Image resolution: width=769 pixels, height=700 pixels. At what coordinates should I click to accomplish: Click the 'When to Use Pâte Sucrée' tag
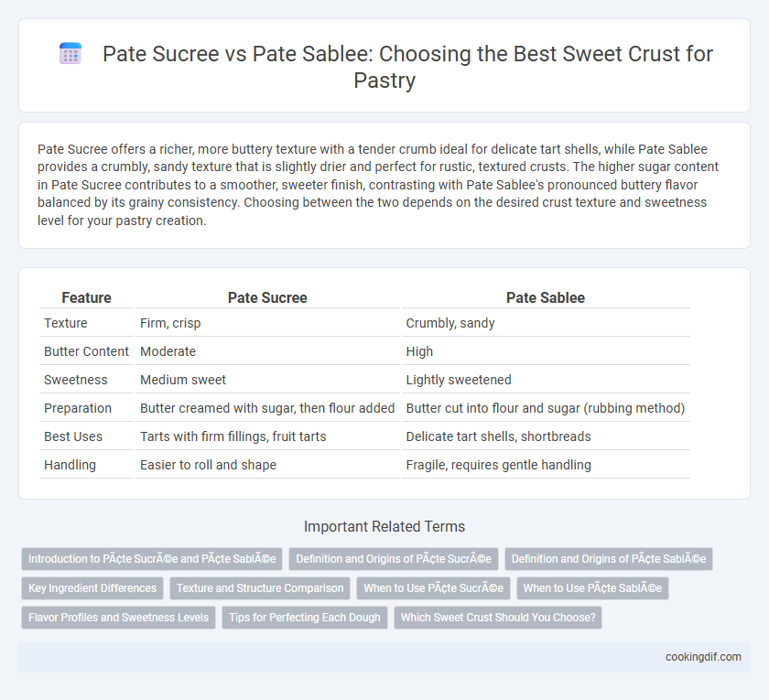[x=434, y=588]
